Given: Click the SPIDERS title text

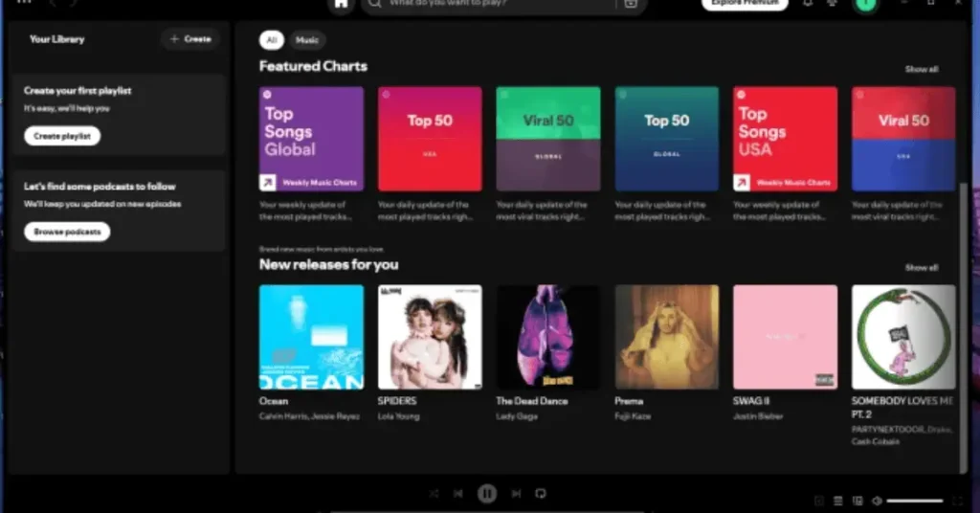Looking at the screenshot, I should [x=397, y=401].
